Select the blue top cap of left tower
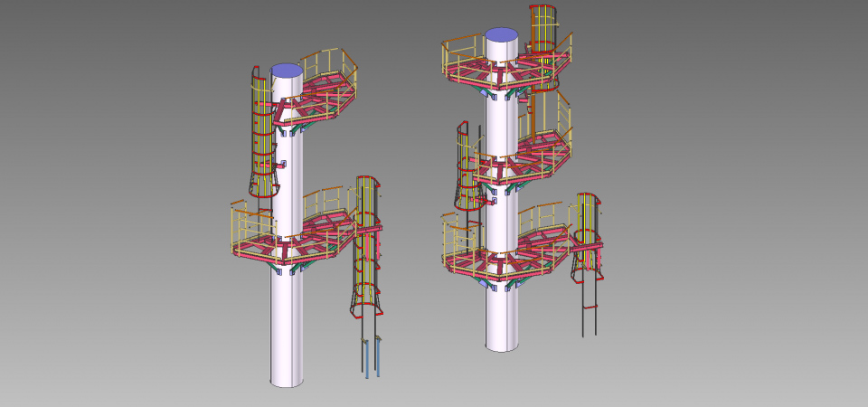868x407 pixels. (287, 70)
